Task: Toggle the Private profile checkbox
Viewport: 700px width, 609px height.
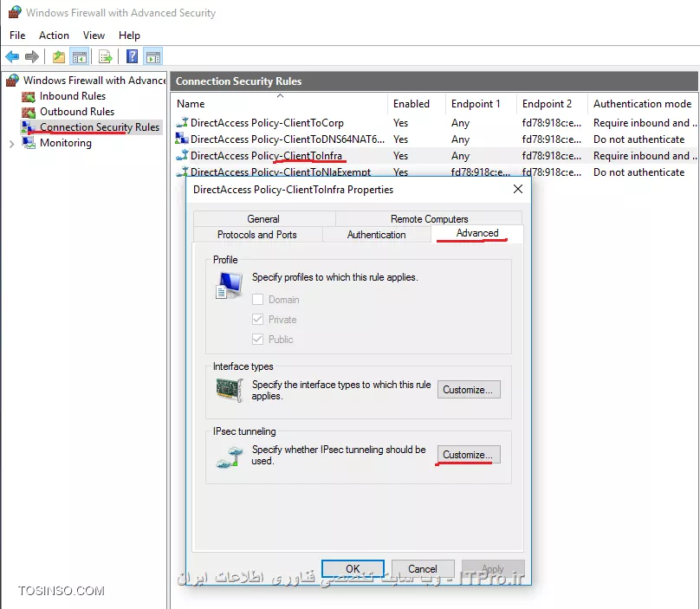Action: (x=257, y=320)
